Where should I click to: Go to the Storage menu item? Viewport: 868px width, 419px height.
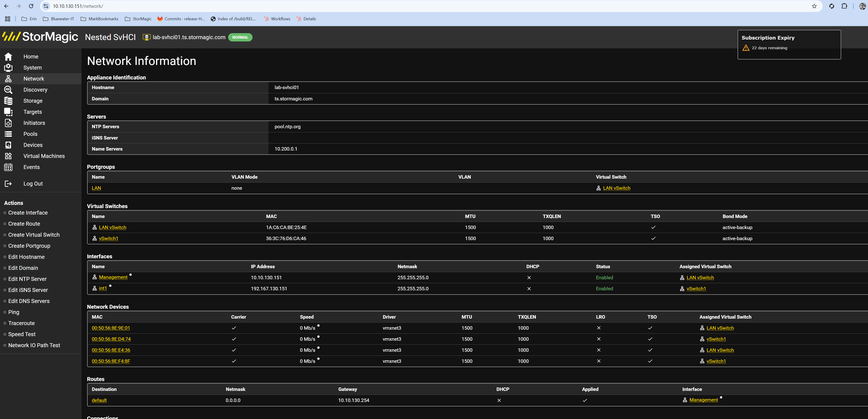[33, 101]
